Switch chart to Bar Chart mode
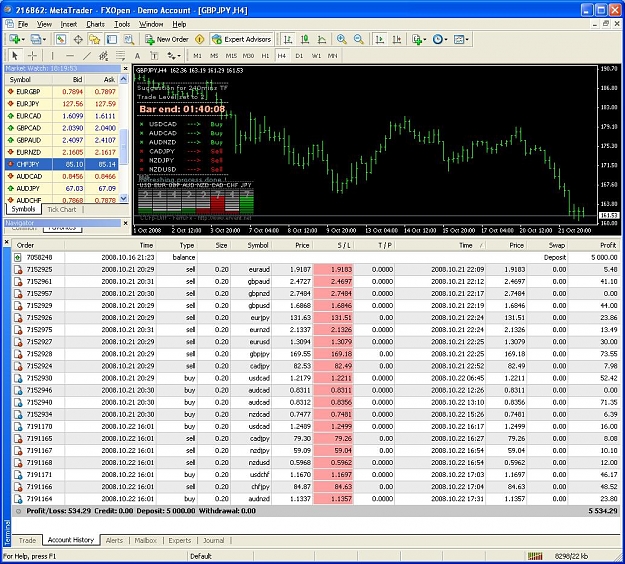This screenshot has height=564, width=625. [x=288, y=39]
